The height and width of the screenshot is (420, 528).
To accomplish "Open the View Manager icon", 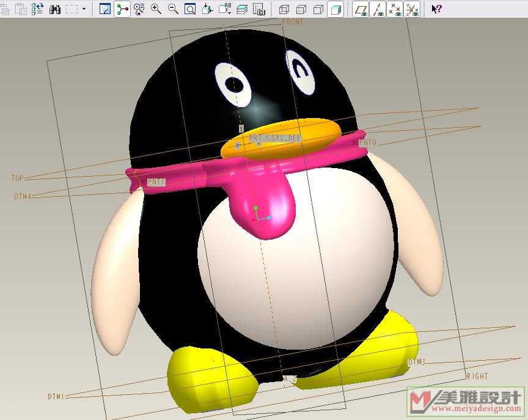I will click(258, 9).
